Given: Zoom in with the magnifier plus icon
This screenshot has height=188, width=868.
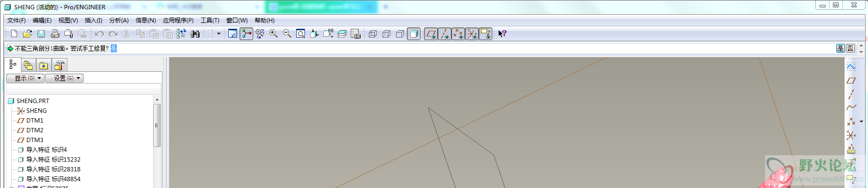Looking at the screenshot, I should [274, 34].
